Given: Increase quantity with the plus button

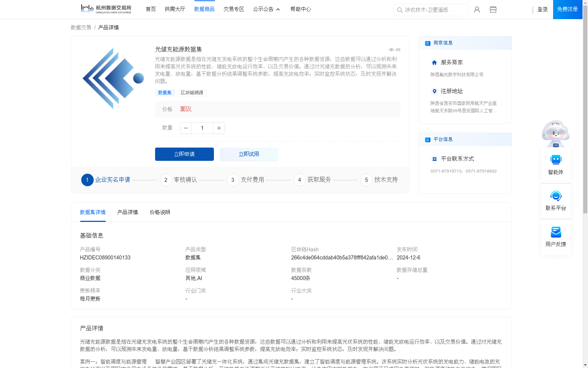Looking at the screenshot, I should [x=219, y=128].
